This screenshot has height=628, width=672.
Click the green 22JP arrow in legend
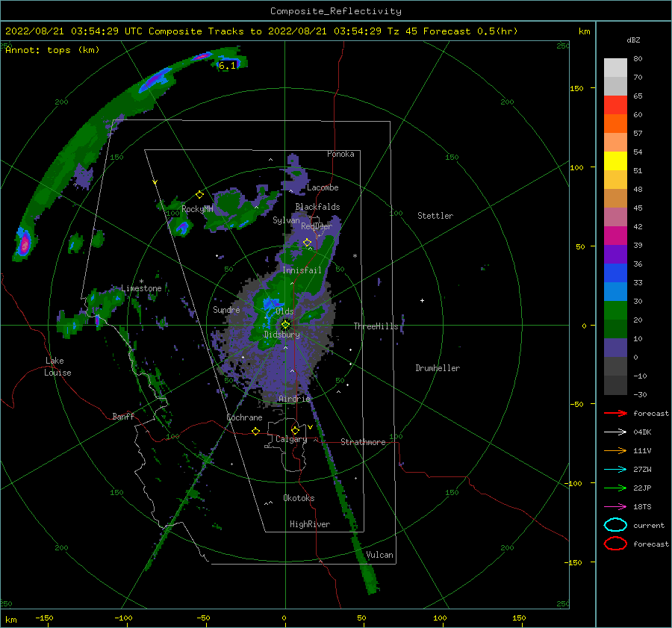coord(615,488)
